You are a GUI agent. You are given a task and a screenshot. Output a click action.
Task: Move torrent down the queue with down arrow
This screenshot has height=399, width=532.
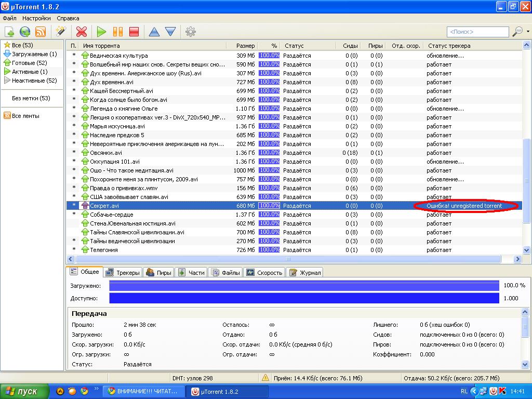[170, 32]
